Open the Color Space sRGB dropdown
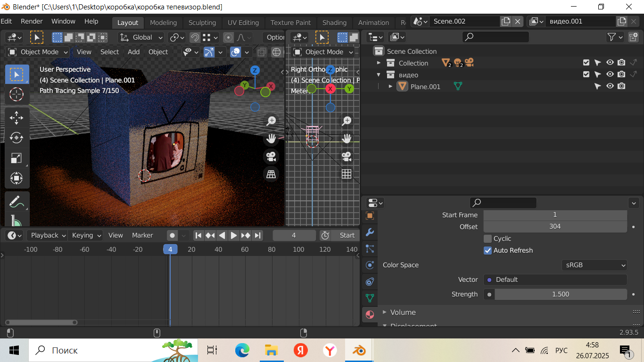Image resolution: width=644 pixels, height=362 pixels. click(594, 265)
